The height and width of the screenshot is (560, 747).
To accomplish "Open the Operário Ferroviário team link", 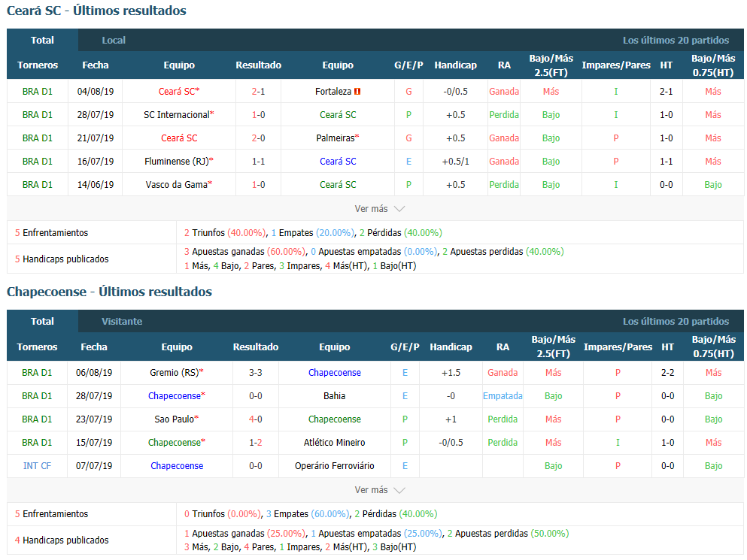I will [x=335, y=466].
